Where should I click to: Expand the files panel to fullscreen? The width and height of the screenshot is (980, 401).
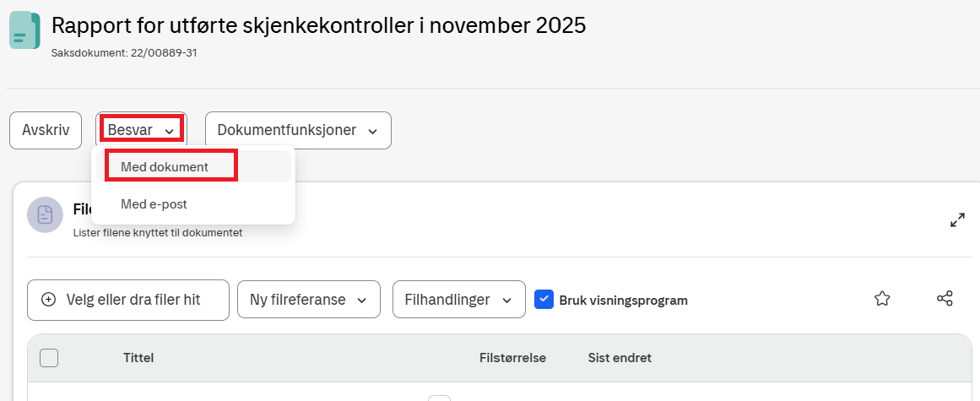pos(957,220)
